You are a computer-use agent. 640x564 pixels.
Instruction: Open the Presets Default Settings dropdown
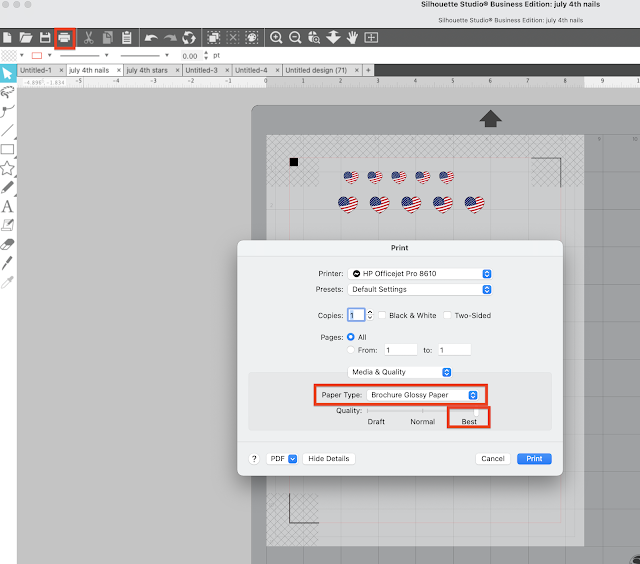pyautogui.click(x=420, y=289)
